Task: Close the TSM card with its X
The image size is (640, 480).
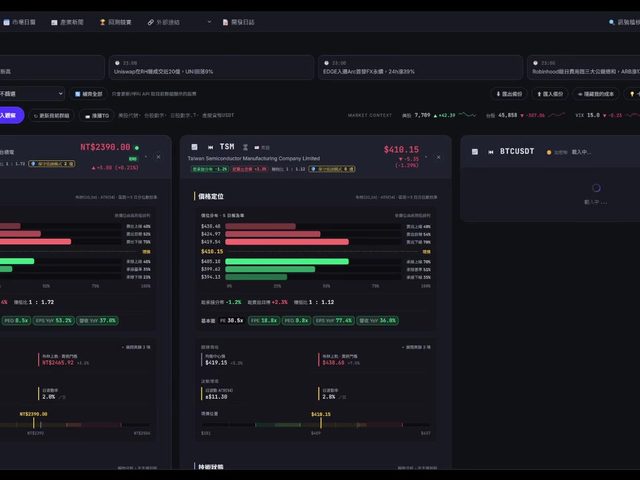Action: pyautogui.click(x=438, y=157)
